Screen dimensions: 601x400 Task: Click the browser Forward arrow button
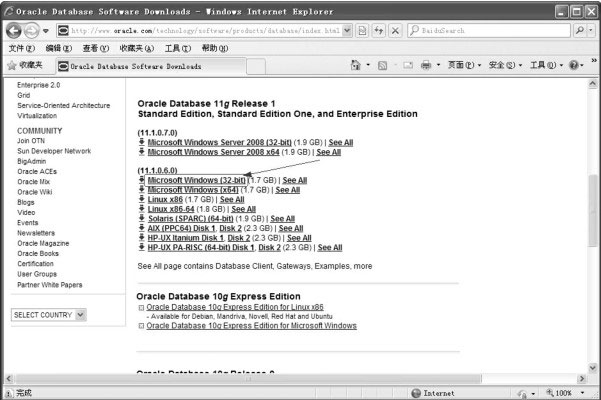(32, 31)
